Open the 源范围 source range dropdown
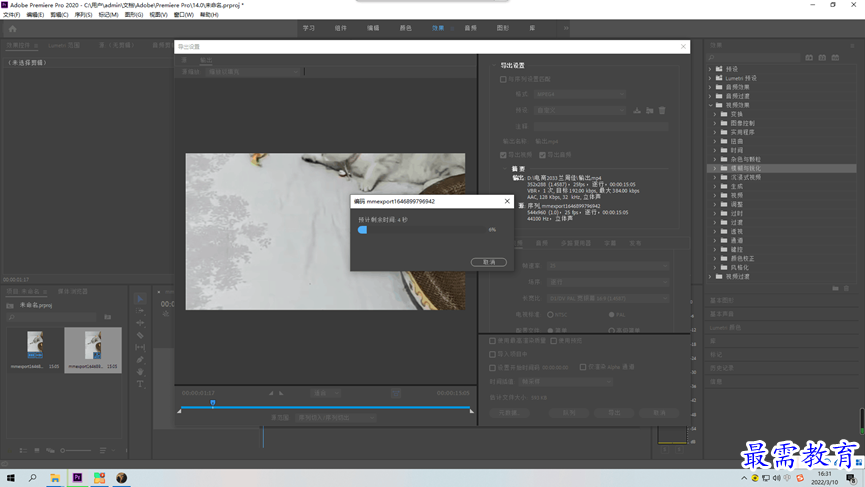The height and width of the screenshot is (487, 865). [335, 418]
